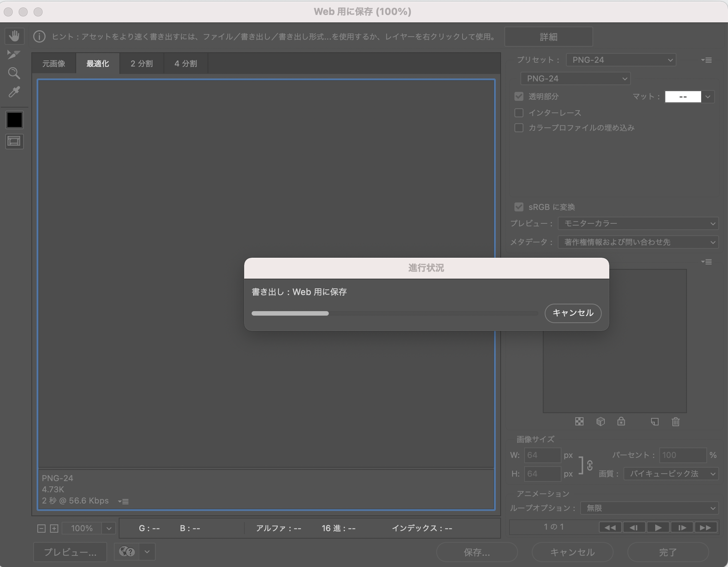
Task: Delete selected color with trash icon
Action: click(x=675, y=421)
